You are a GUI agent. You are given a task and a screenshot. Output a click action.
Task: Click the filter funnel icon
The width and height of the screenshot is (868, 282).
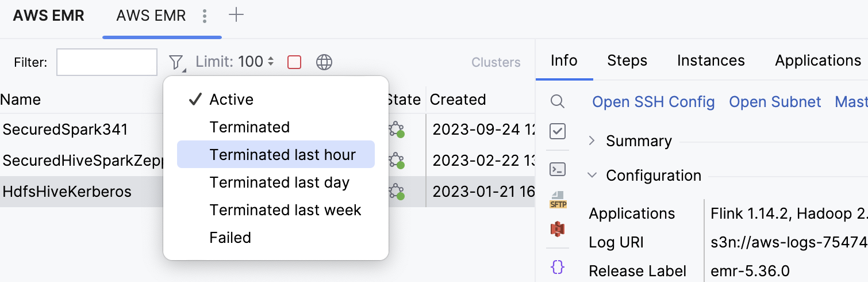tap(176, 62)
